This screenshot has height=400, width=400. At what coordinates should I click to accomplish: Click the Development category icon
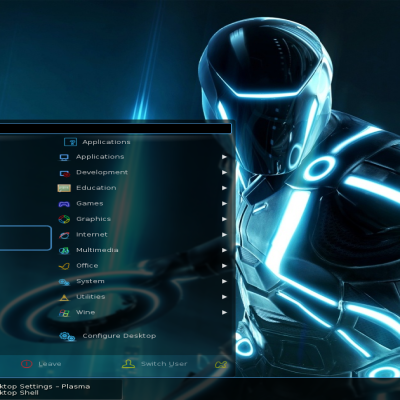pyautogui.click(x=64, y=173)
